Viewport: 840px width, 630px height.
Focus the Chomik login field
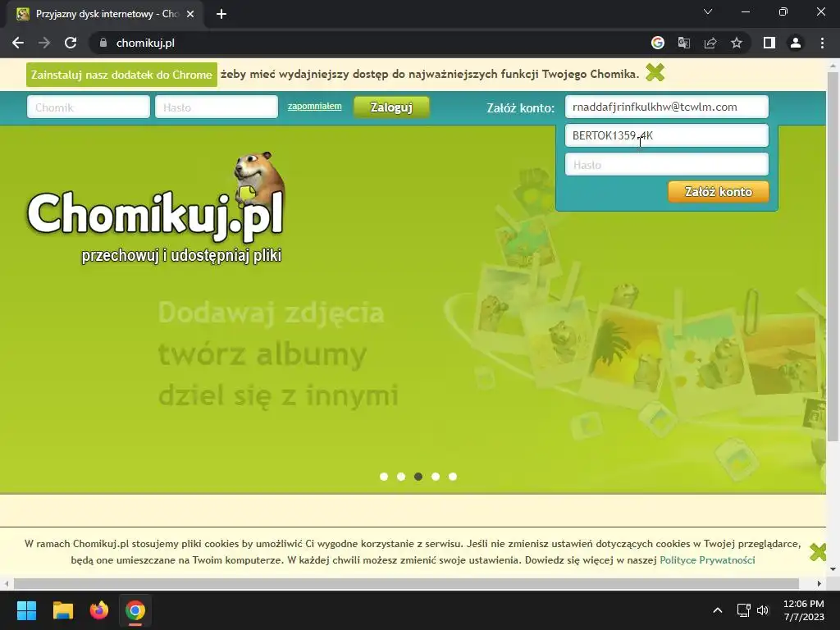(x=89, y=107)
